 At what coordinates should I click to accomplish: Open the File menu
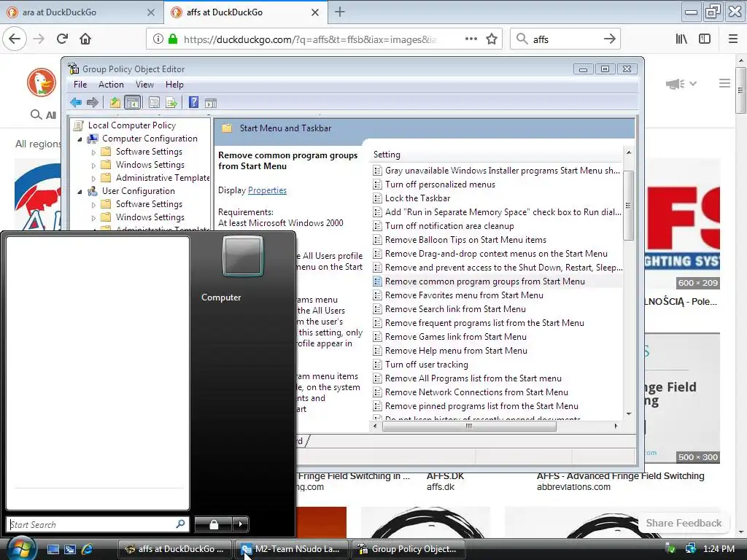point(80,85)
